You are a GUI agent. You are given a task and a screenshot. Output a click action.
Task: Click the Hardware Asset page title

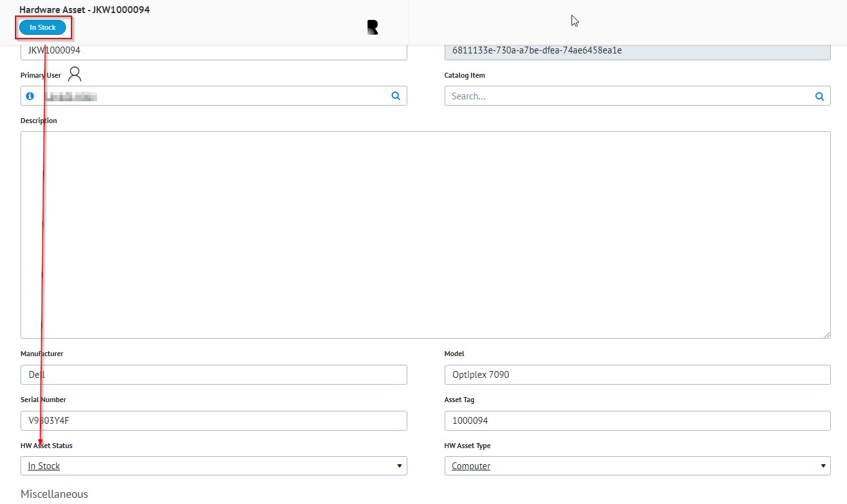(85, 10)
